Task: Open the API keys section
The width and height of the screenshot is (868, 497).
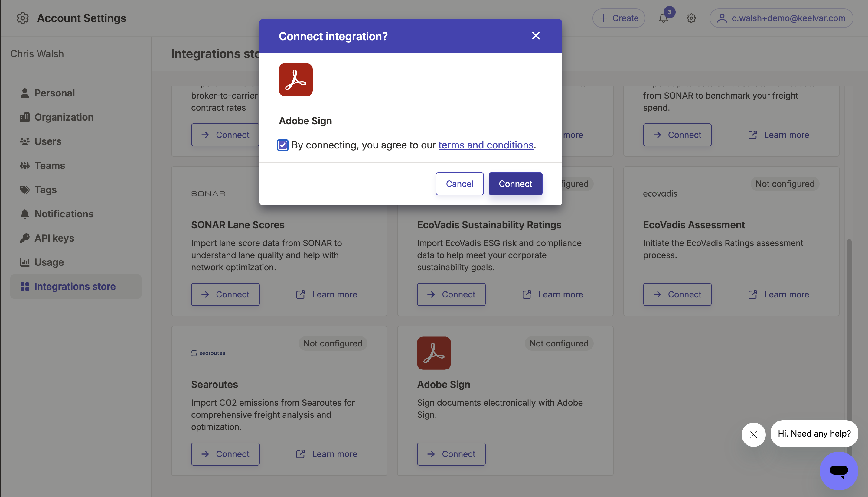Action: coord(54,238)
